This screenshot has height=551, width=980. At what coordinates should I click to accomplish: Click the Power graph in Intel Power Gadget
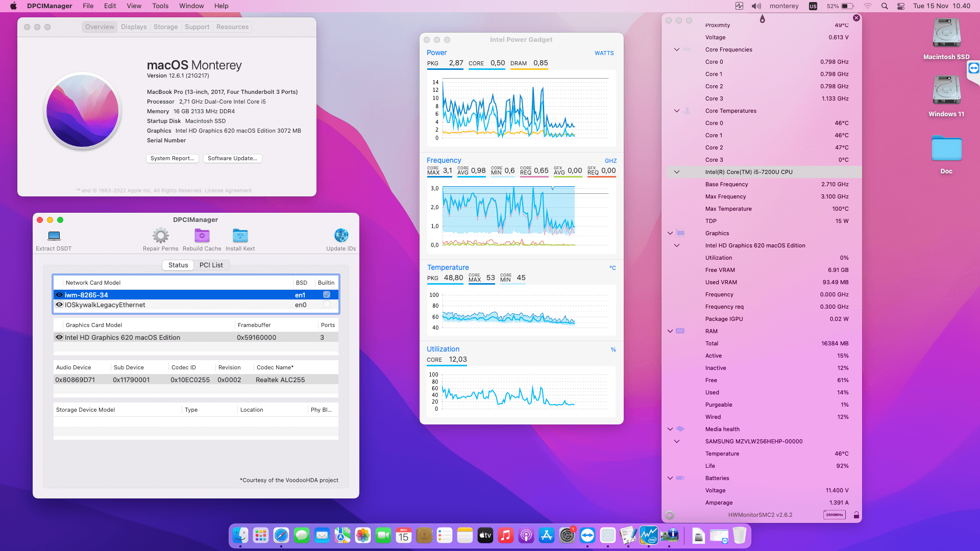pos(521,109)
